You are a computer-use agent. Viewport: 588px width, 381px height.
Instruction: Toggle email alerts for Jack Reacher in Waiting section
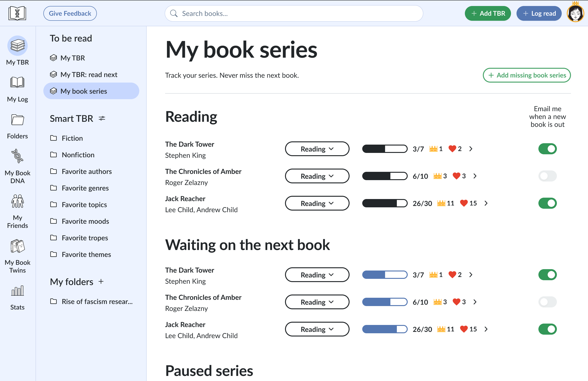(547, 329)
